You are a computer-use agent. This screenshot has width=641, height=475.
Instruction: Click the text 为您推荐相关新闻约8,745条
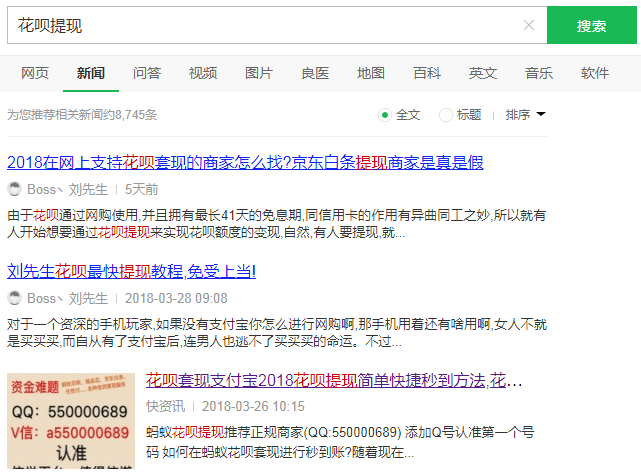point(82,115)
